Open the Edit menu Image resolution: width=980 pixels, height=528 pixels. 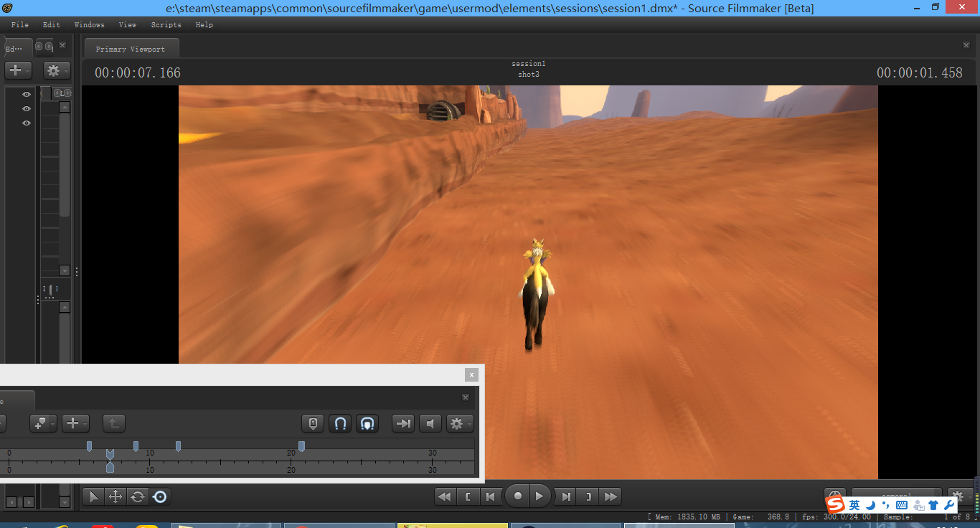[52, 24]
